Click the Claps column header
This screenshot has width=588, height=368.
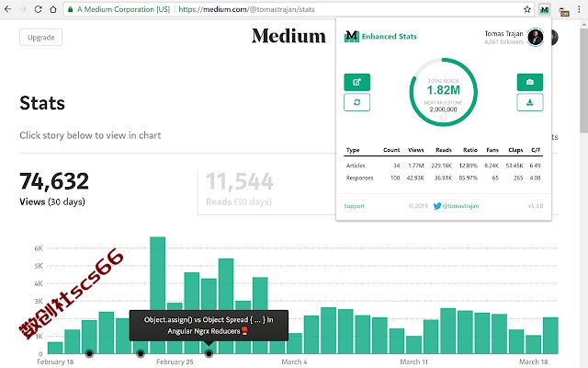coord(515,150)
